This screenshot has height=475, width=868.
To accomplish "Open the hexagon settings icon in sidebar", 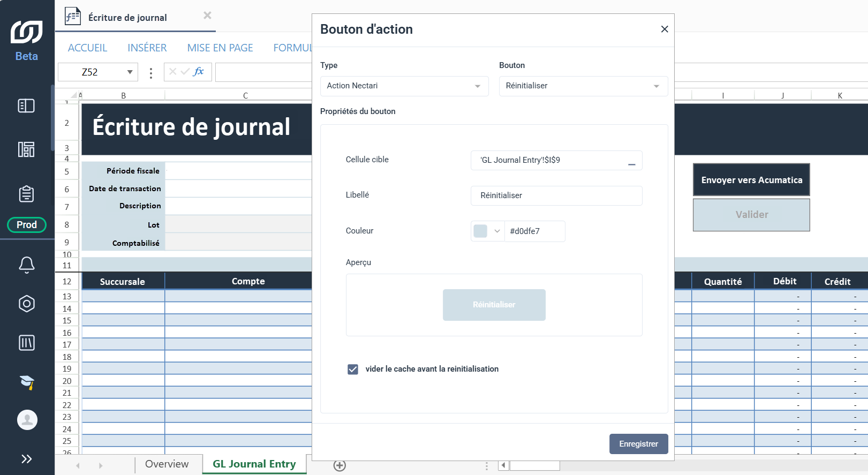I will pos(27,304).
